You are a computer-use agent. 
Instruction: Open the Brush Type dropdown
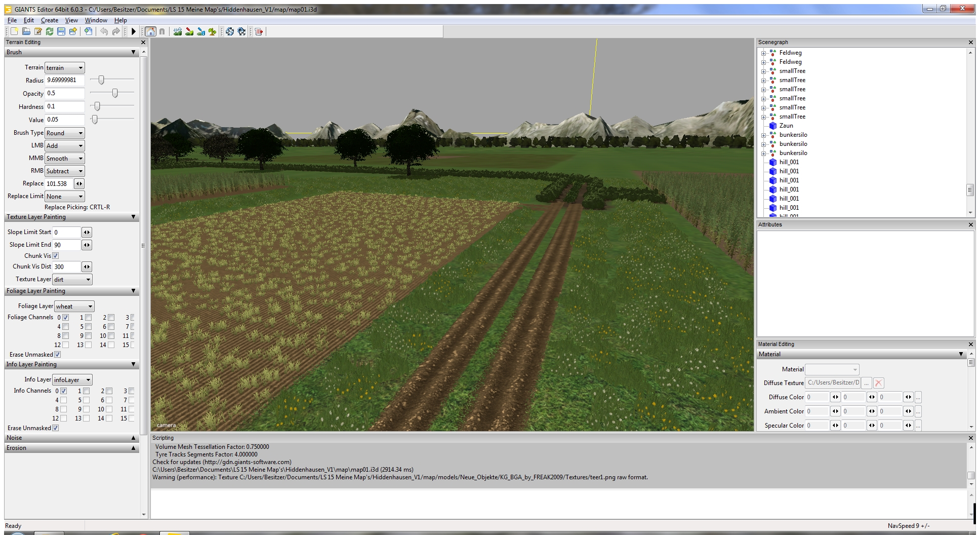coord(65,133)
